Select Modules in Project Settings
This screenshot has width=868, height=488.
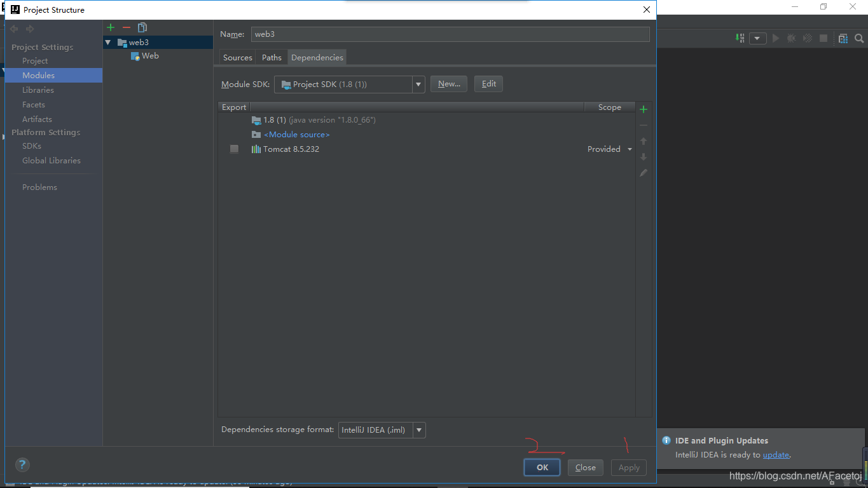tap(53, 75)
